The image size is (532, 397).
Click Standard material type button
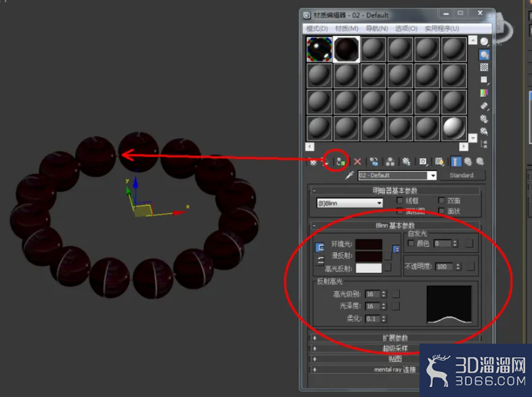tap(461, 176)
